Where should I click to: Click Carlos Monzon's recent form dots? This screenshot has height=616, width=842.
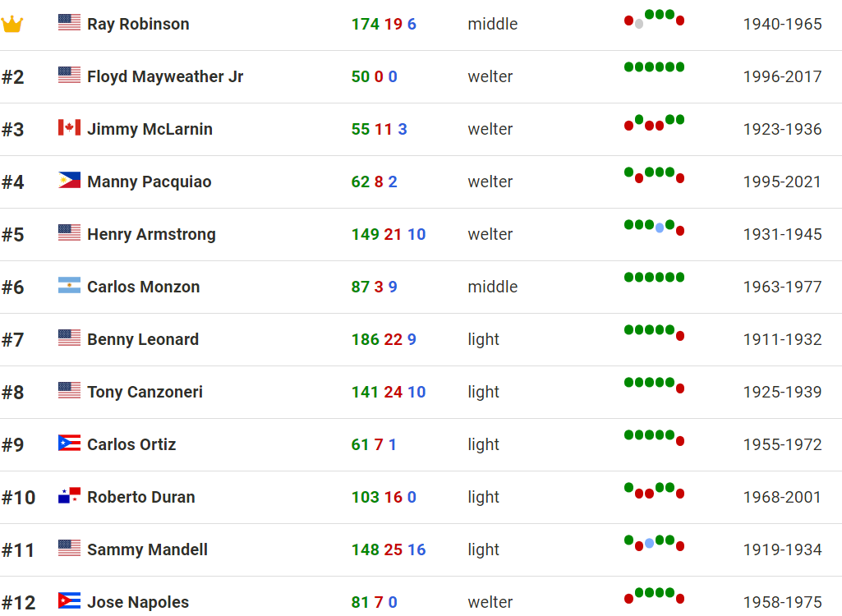[x=654, y=277]
